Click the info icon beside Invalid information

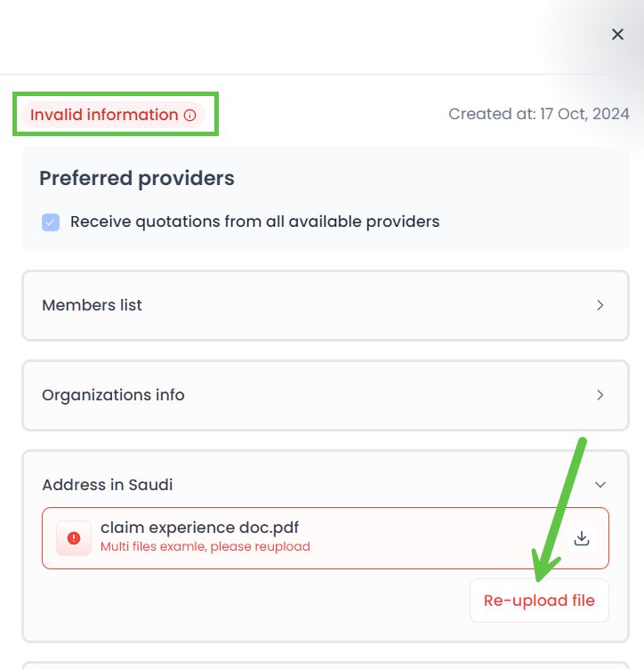coord(189,115)
